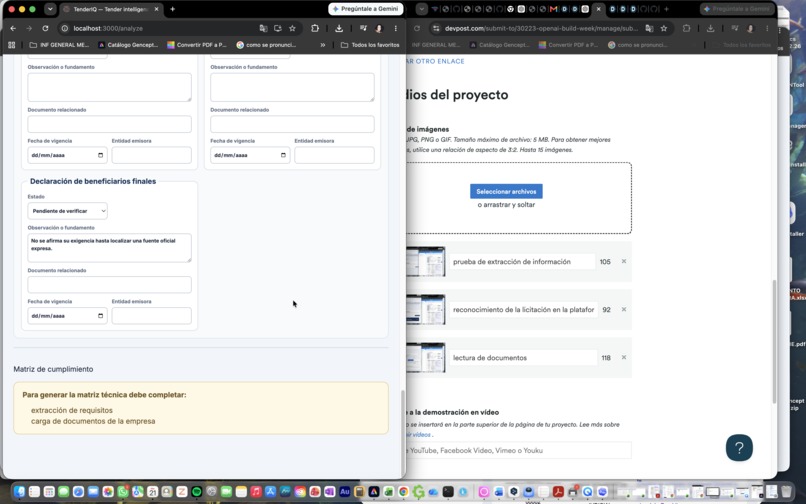The width and height of the screenshot is (806, 504).
Task: Edit caption 'prueba de extracción de información'
Action: (522, 261)
